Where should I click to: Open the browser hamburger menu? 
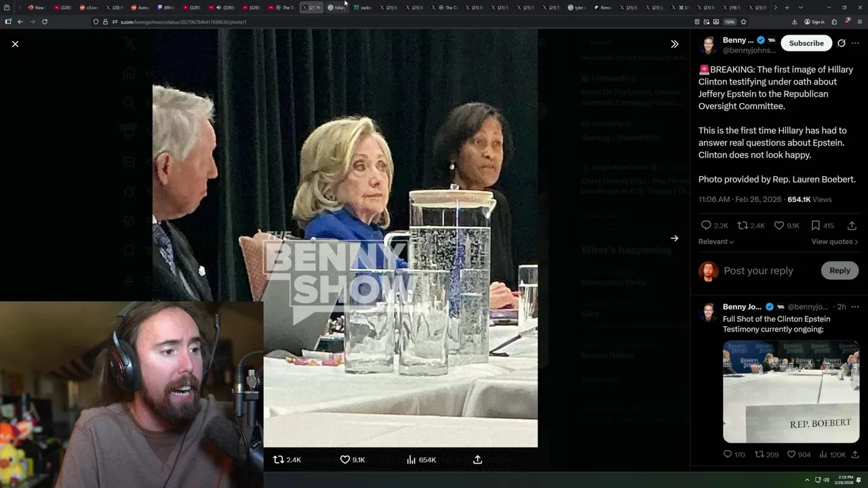(x=859, y=22)
